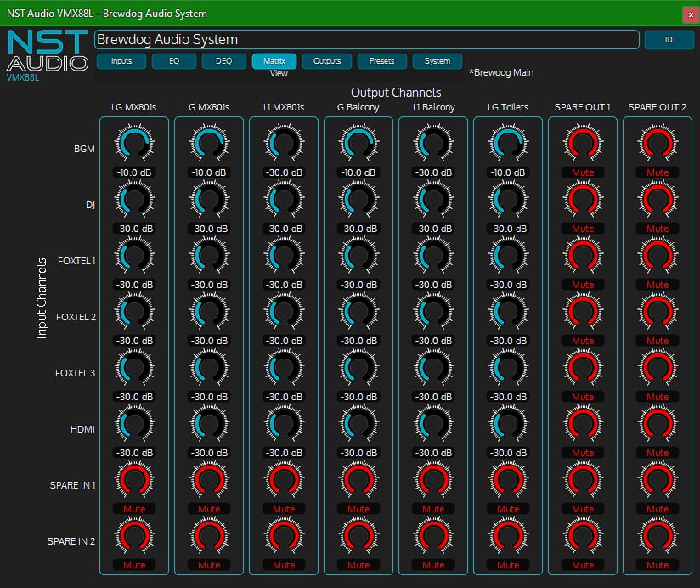The image size is (700, 588).
Task: Click SPARE IN 2 to L1 MX801s knob
Action: click(284, 536)
